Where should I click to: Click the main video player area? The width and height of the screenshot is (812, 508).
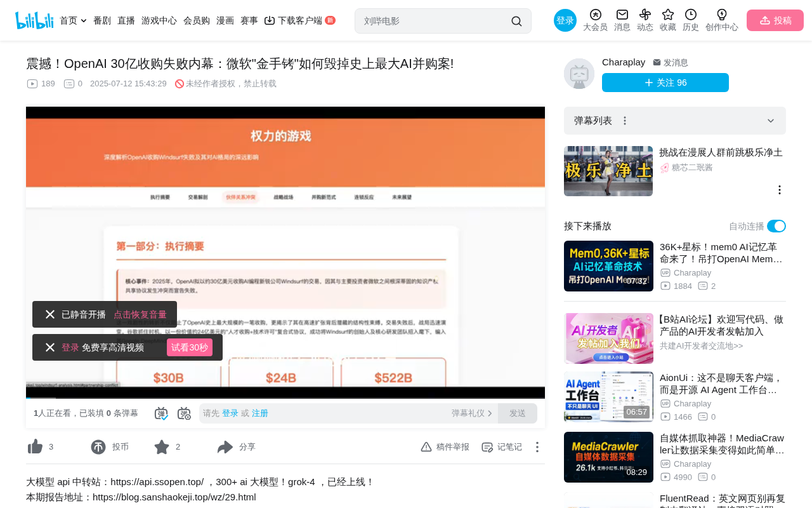coord(285,251)
